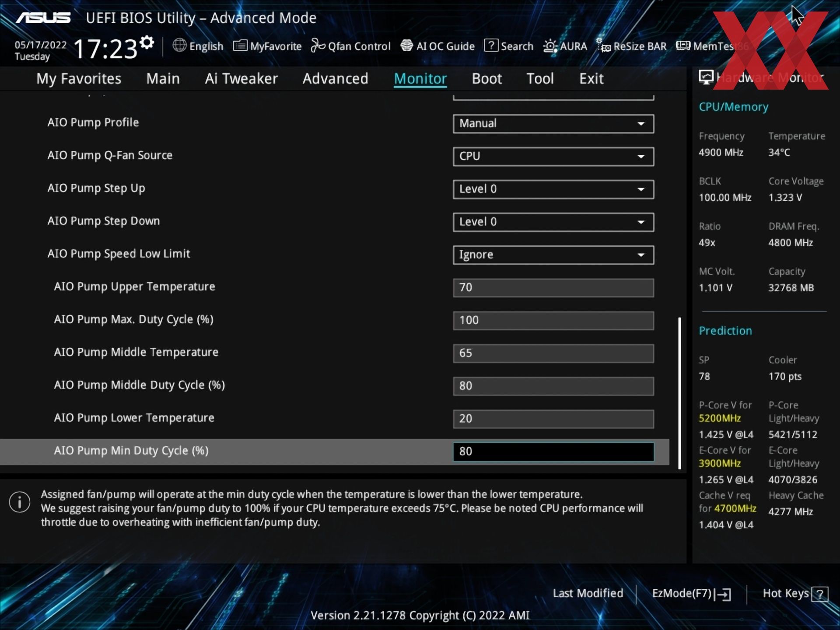This screenshot has height=630, width=840.
Task: Open Last Modified settings list
Action: click(x=588, y=593)
